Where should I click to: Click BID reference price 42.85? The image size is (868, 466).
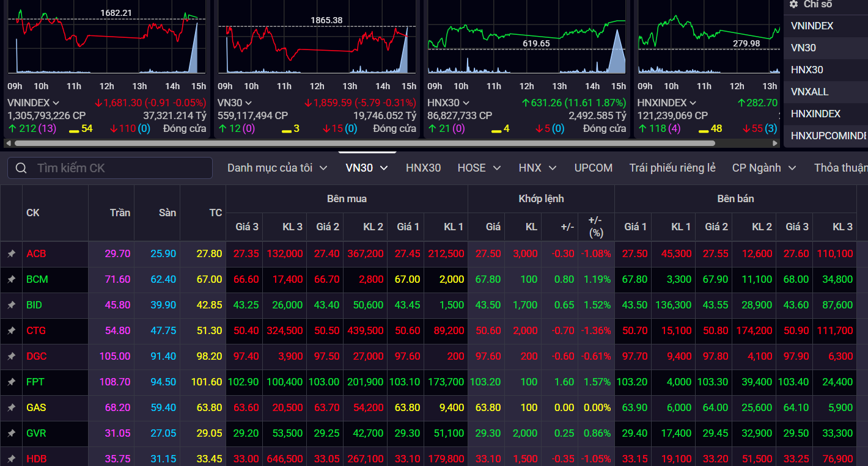tap(210, 305)
